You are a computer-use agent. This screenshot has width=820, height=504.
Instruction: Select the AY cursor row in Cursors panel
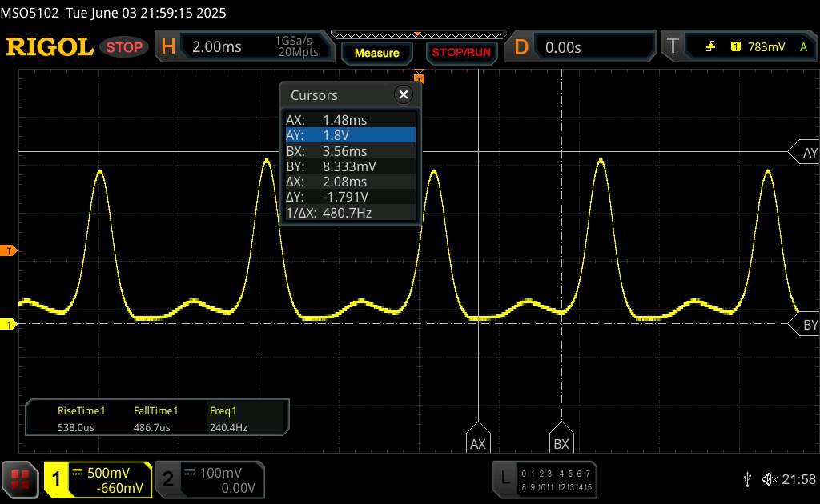pos(350,135)
